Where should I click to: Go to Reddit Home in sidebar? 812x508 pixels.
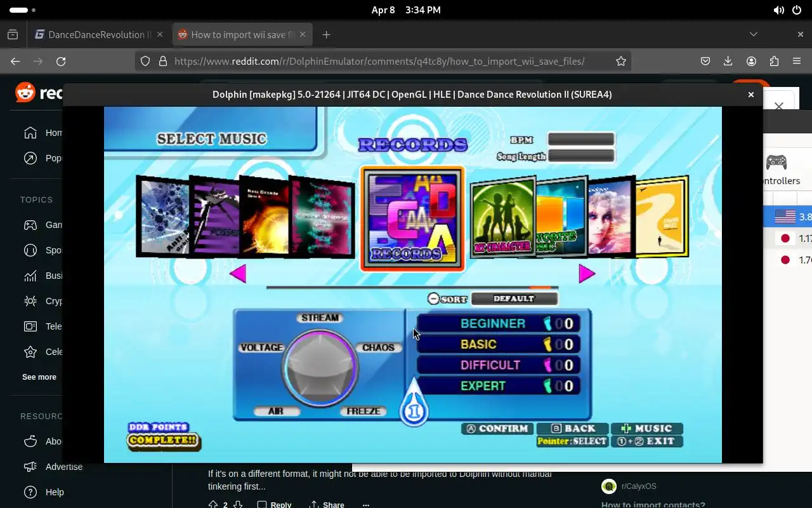pos(43,133)
